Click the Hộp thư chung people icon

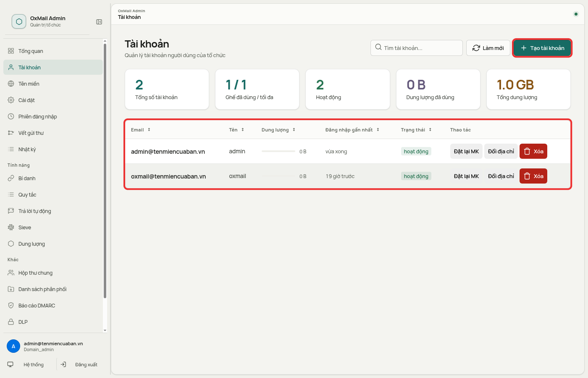[x=11, y=273]
